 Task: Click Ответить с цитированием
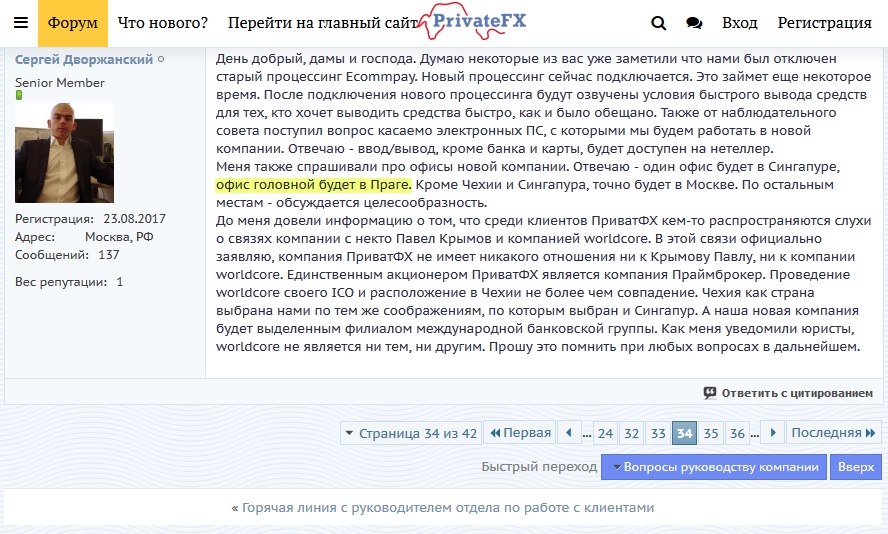pos(796,393)
